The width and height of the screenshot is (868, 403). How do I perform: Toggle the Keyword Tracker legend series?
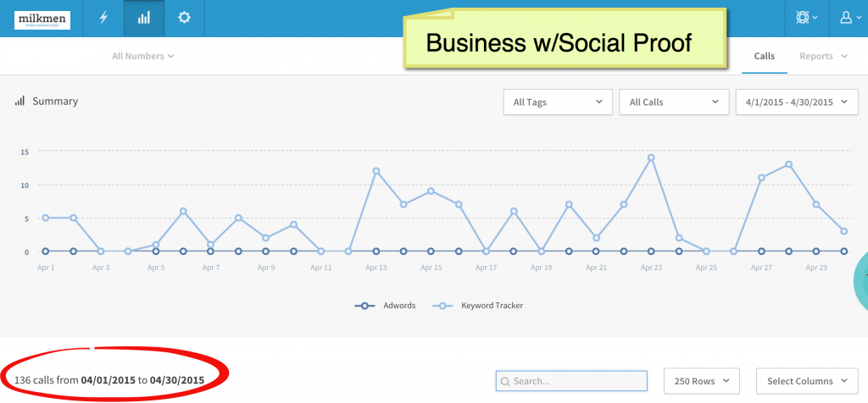(477, 305)
